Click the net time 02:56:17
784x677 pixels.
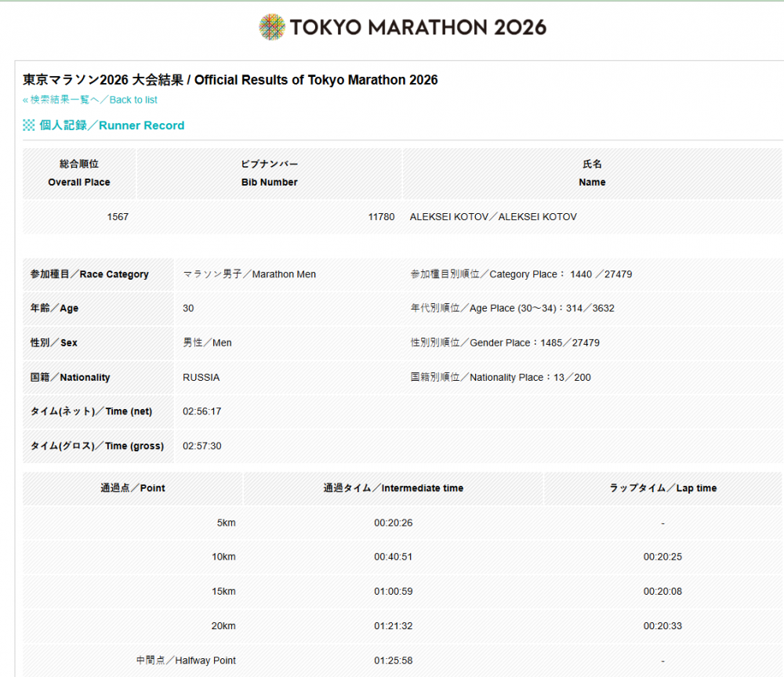(201, 411)
